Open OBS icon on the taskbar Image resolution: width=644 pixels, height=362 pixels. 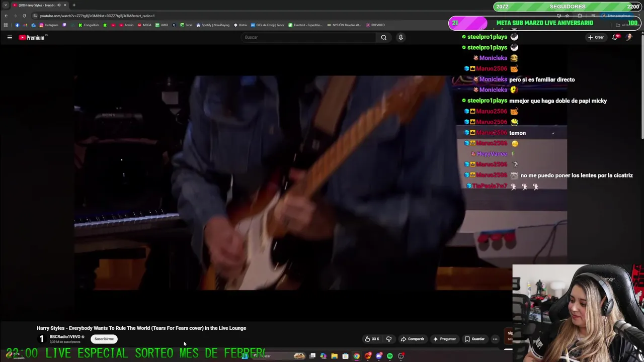(401, 356)
